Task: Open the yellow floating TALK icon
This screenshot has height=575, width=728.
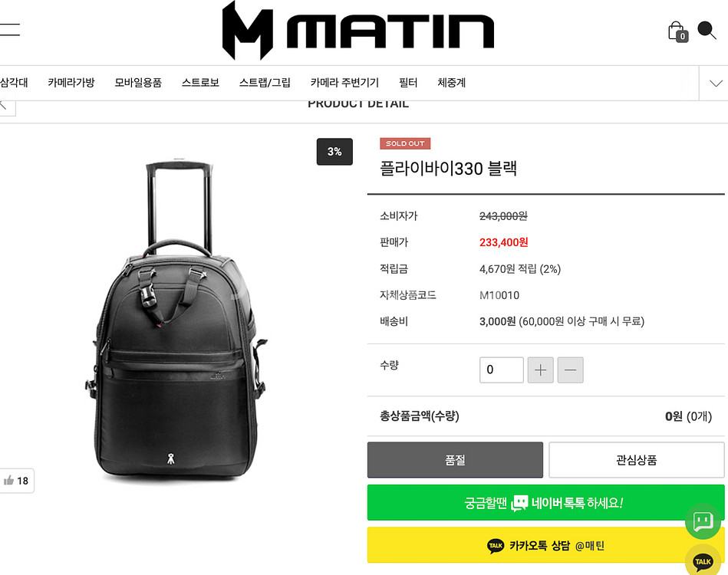Action: [x=703, y=561]
